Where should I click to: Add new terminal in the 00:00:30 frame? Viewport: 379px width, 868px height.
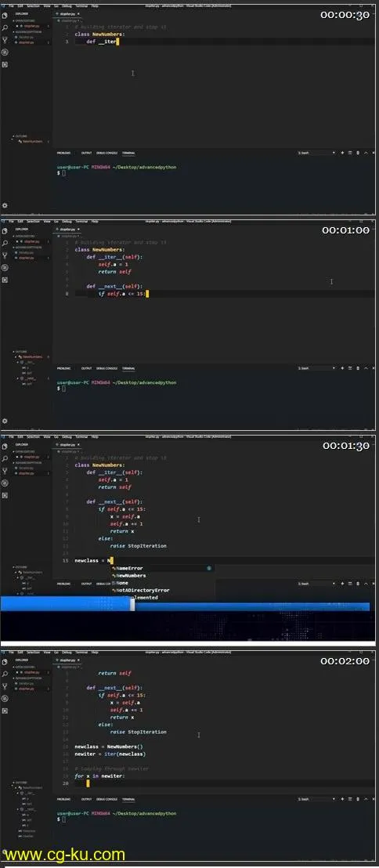click(342, 152)
